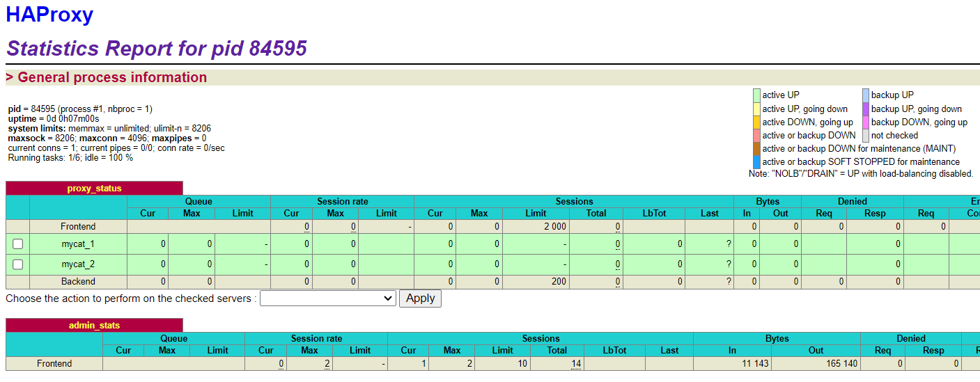Screen dimensions: 980x382
Task: Click the proxy_status Session rate column header
Action: pyautogui.click(x=342, y=201)
